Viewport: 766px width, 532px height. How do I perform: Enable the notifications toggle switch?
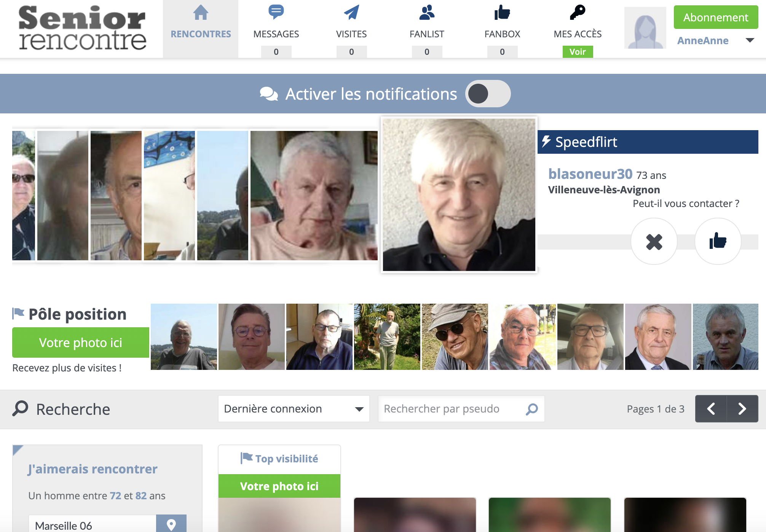point(488,94)
